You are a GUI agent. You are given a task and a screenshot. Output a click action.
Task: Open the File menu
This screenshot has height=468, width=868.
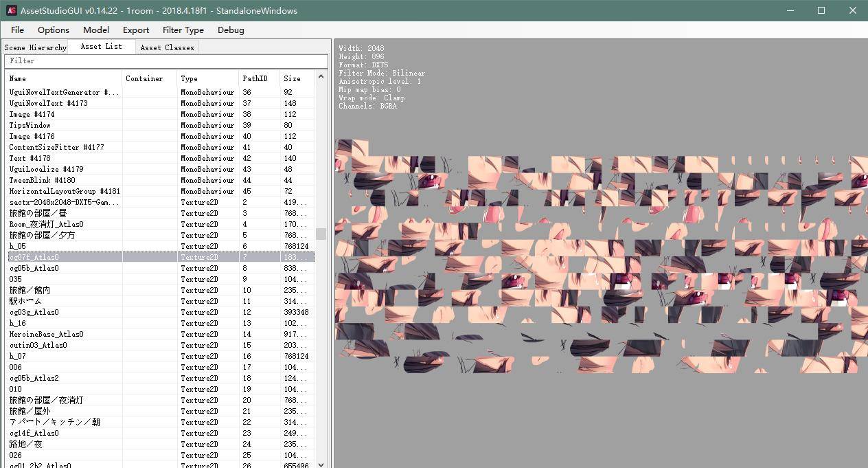click(x=17, y=30)
